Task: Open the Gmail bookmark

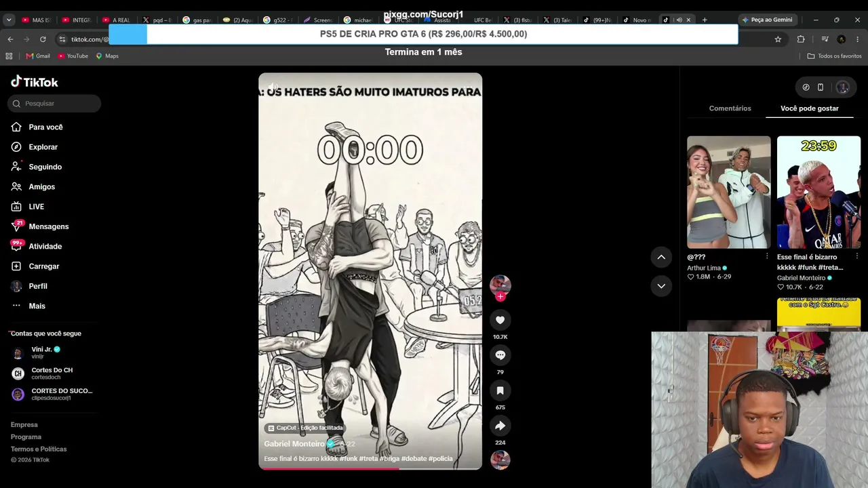Action: pyautogui.click(x=38, y=56)
